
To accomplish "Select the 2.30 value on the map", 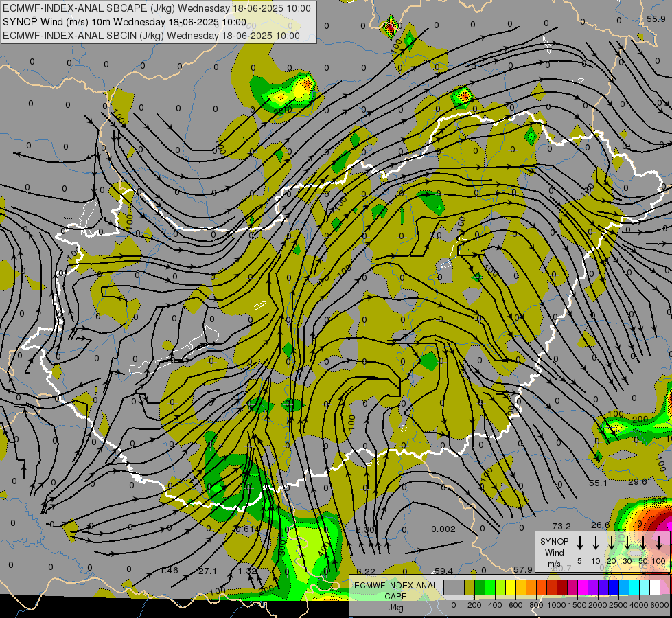I will click(x=366, y=529).
